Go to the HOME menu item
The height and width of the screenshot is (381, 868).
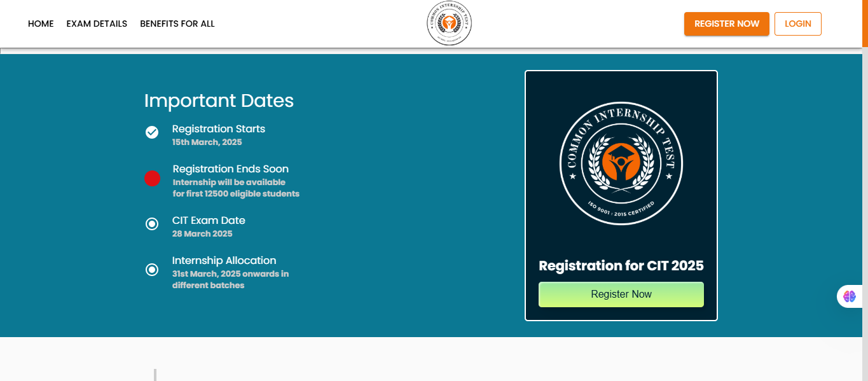pyautogui.click(x=41, y=24)
